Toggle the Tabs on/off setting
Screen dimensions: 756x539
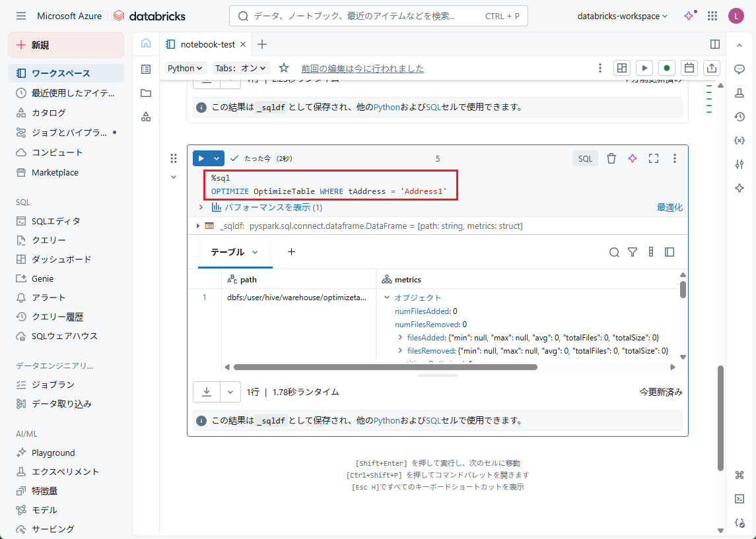(x=242, y=68)
